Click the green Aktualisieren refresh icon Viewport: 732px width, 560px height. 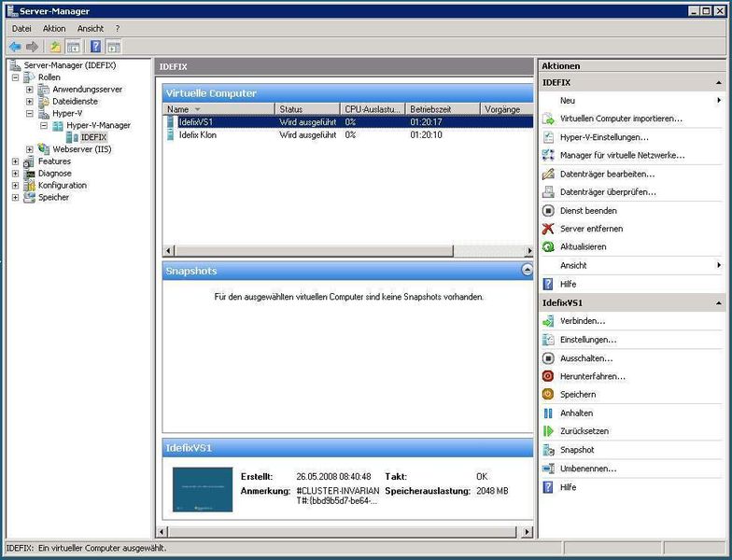click(x=548, y=246)
